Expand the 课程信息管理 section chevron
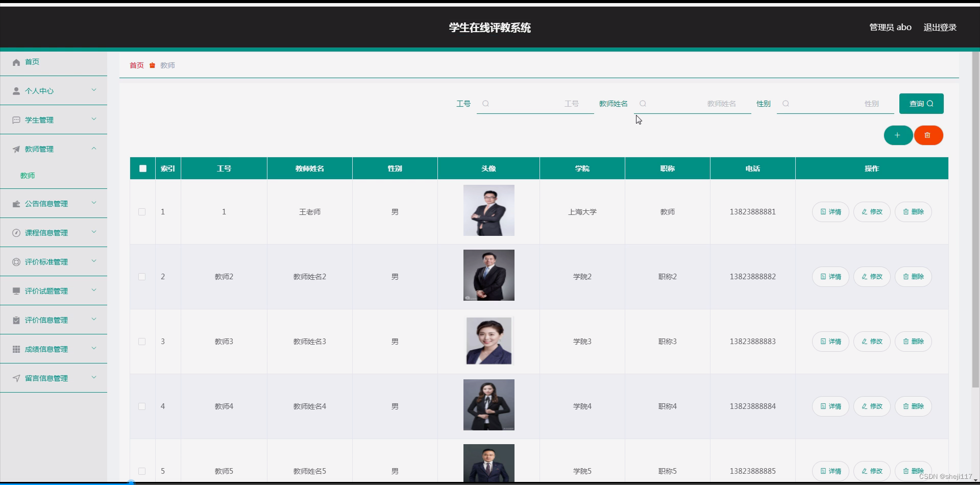Image resolution: width=980 pixels, height=485 pixels. pos(94,232)
